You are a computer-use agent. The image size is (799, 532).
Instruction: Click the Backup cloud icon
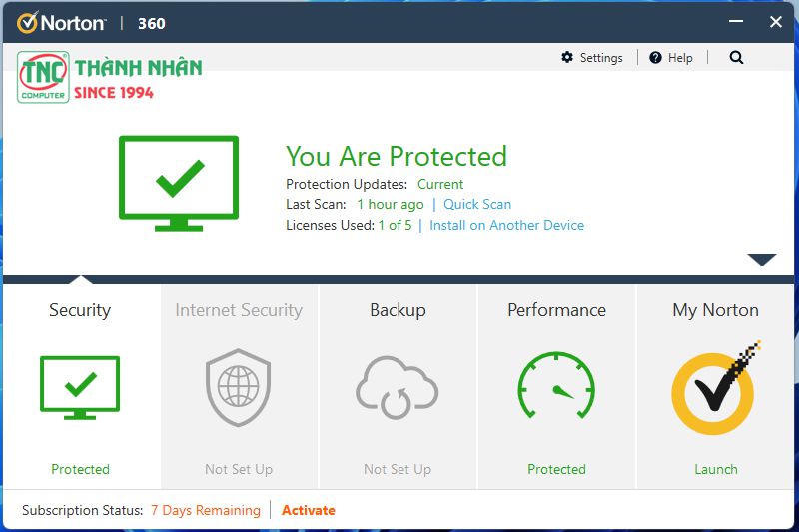click(x=397, y=387)
